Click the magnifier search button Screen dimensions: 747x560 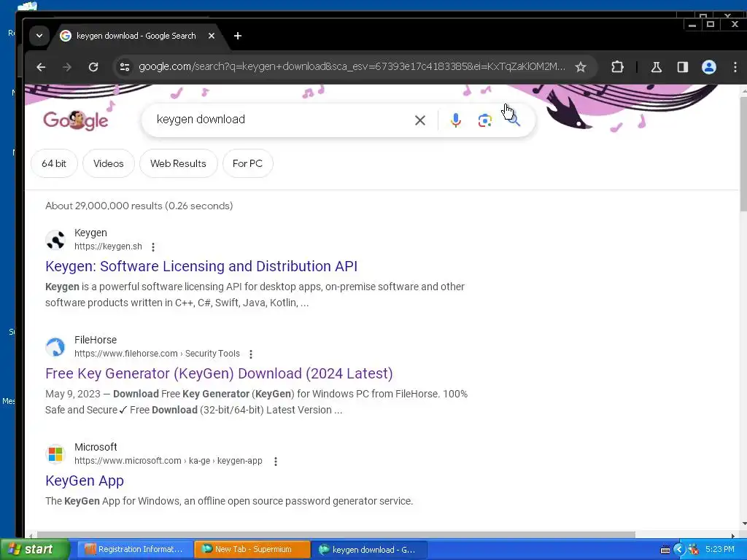[514, 119]
